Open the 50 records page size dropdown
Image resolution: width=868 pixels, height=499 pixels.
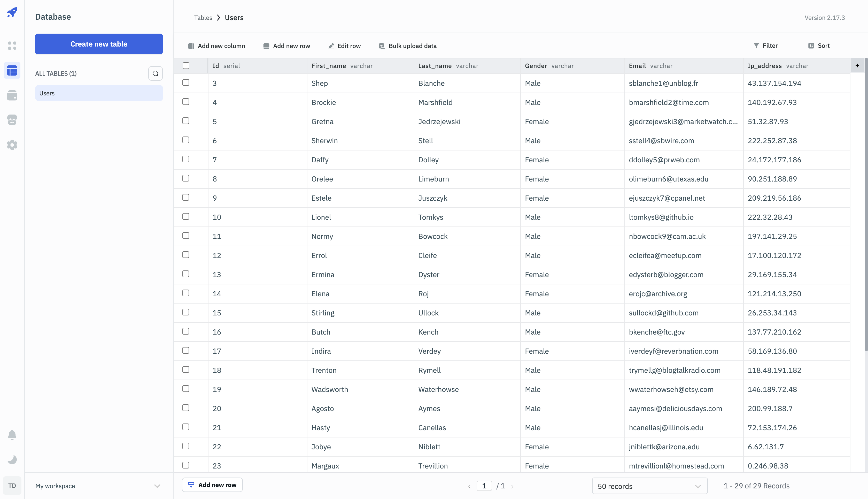(x=649, y=486)
